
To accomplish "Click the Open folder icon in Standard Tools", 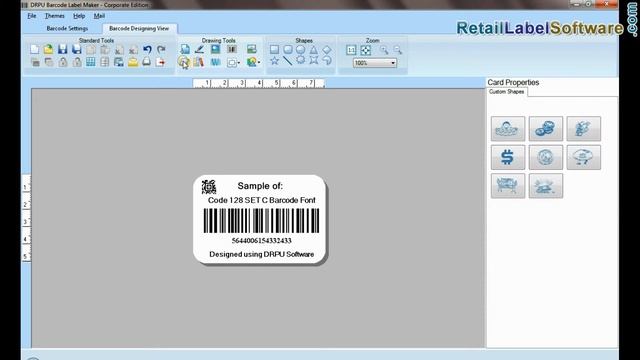I will click(x=48, y=49).
